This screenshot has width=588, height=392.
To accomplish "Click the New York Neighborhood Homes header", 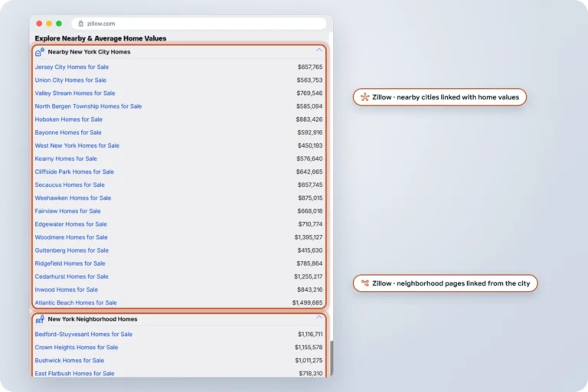I will pos(92,319).
